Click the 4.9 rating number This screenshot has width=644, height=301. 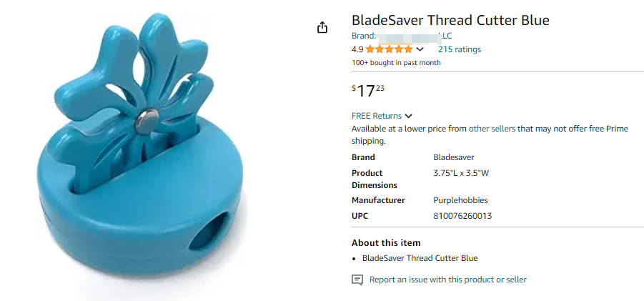357,49
